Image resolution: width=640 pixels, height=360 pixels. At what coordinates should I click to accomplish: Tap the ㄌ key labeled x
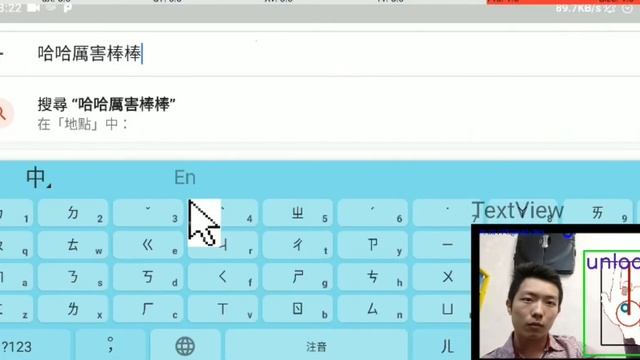point(73,309)
